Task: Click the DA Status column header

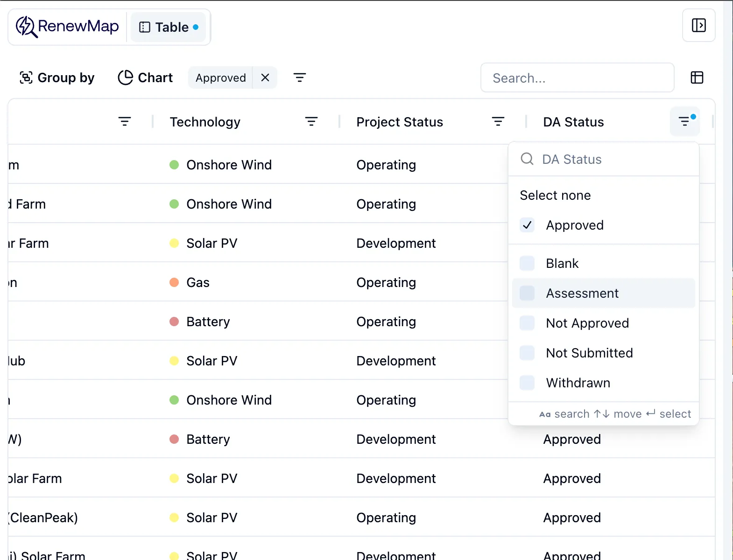Action: click(x=573, y=122)
